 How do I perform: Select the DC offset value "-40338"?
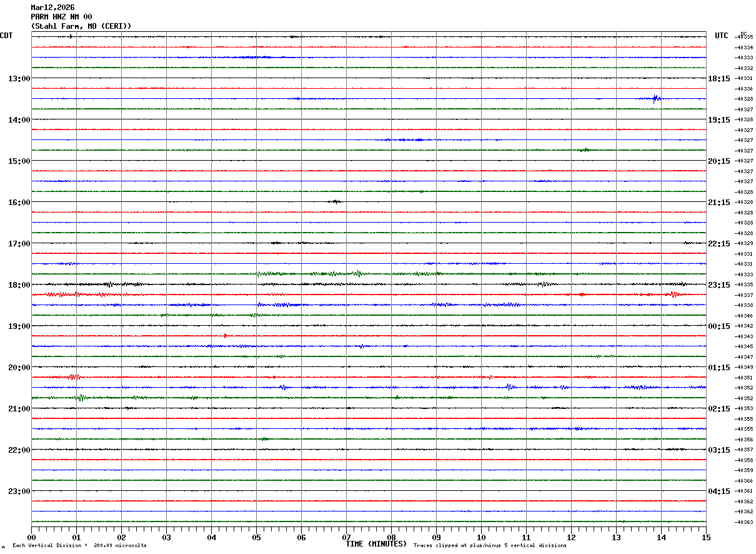(x=744, y=305)
